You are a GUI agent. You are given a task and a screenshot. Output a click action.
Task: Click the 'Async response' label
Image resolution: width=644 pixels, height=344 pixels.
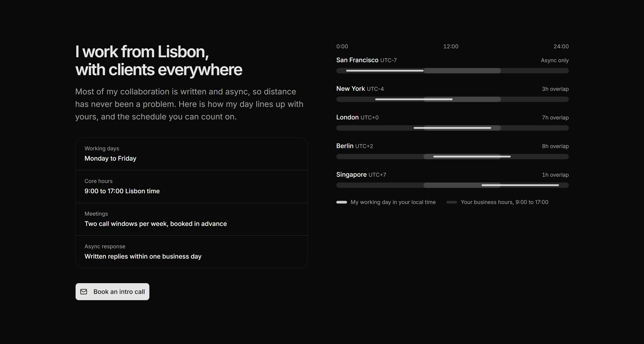(x=105, y=246)
